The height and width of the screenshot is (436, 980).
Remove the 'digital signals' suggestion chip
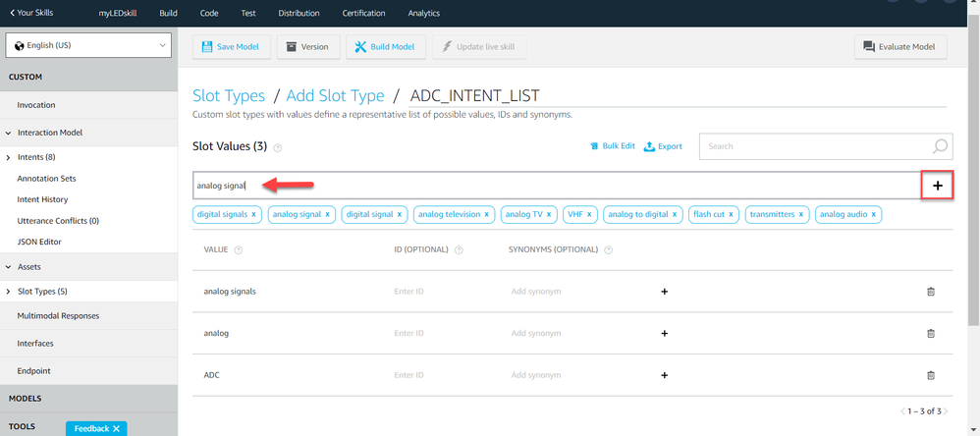pyautogui.click(x=254, y=214)
